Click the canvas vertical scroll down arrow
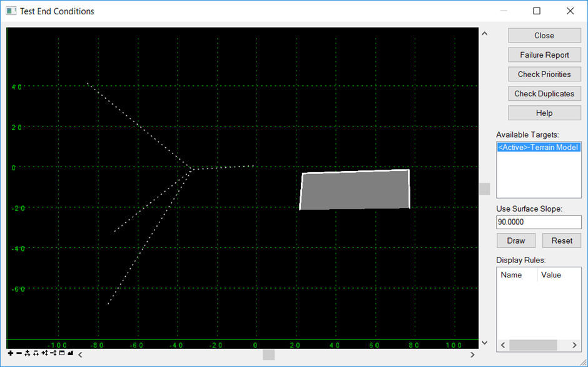 (485, 342)
